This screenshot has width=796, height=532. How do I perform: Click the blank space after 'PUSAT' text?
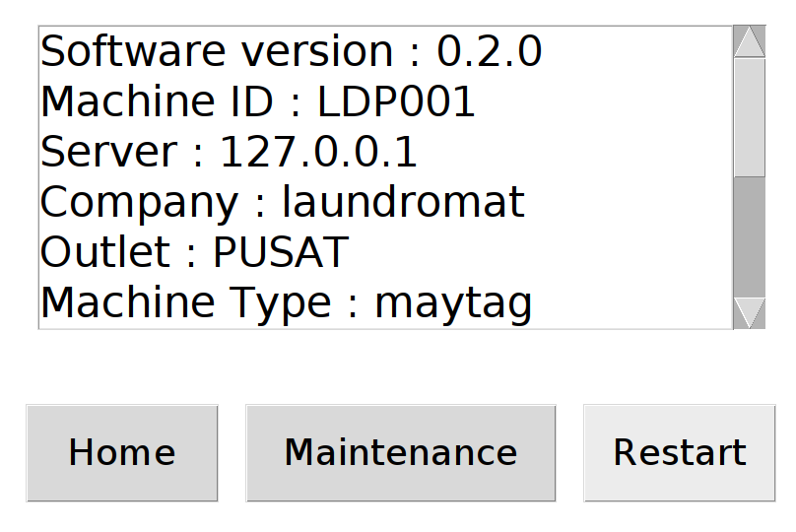tap(542, 253)
